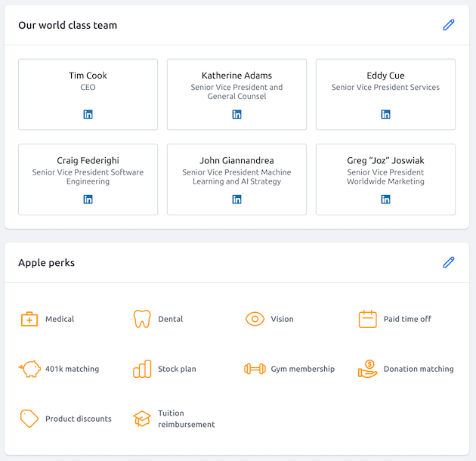The width and height of the screenshot is (476, 461).
Task: Click the Stock plan label
Action: coord(177,369)
